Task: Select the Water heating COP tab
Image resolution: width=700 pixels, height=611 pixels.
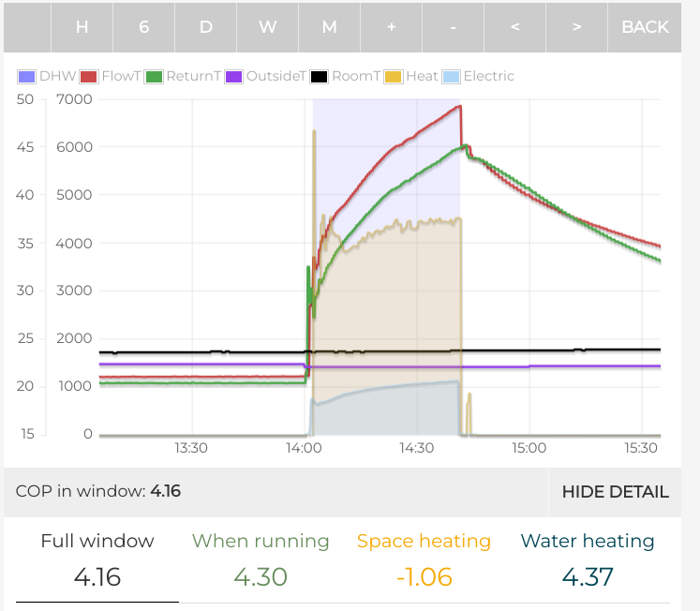Action: 588,559
